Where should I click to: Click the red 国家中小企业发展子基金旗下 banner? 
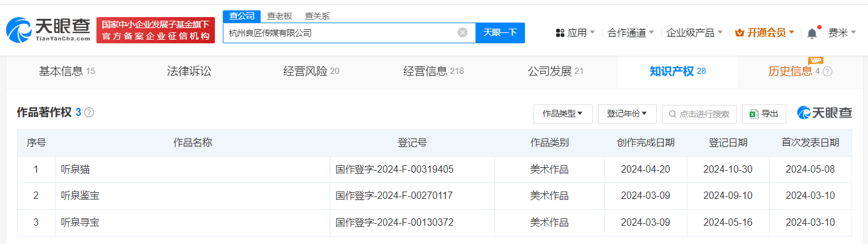(x=156, y=30)
